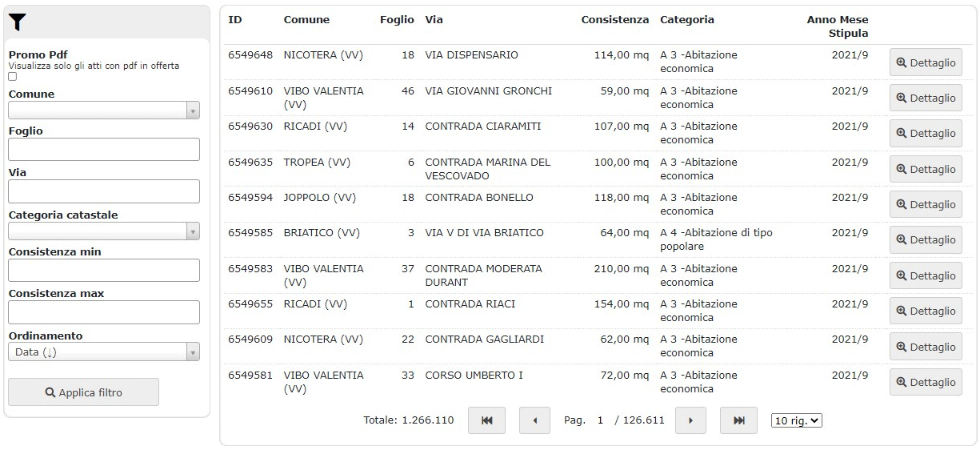The image size is (980, 450).
Task: Select the Consistenza min field
Action: (104, 271)
